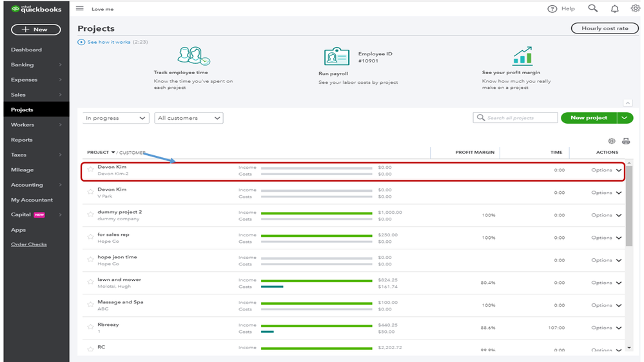Star the lawn and mower project
Image resolution: width=644 pixels, height=362 pixels.
pos(91,283)
